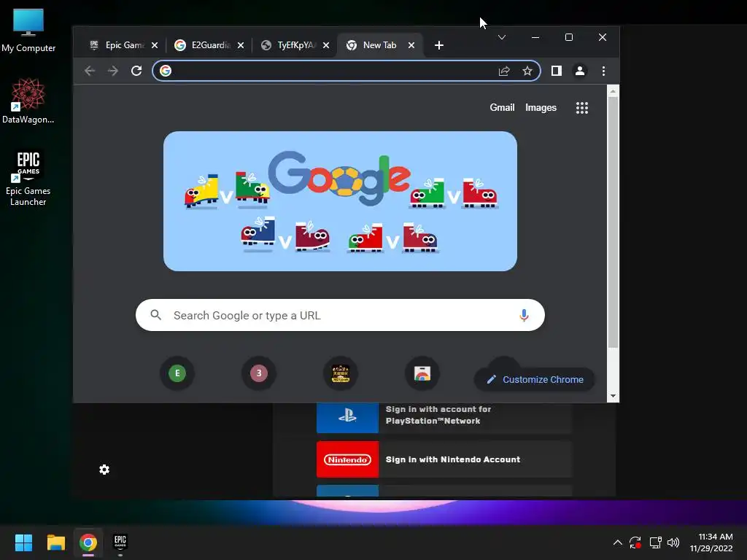The image size is (747, 560).
Task: Open My Computer desktop icon
Action: pos(28,30)
